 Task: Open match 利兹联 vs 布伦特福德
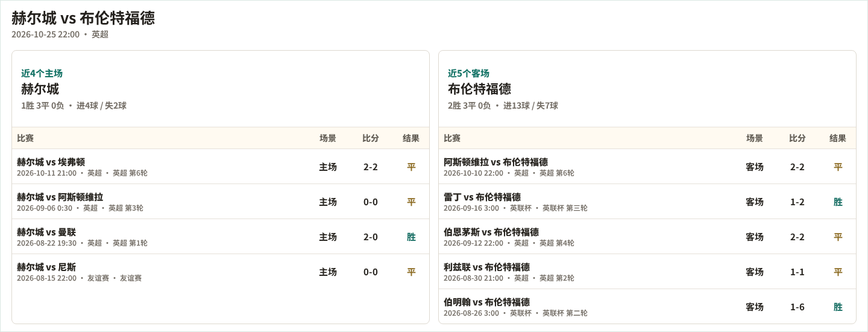tap(486, 267)
